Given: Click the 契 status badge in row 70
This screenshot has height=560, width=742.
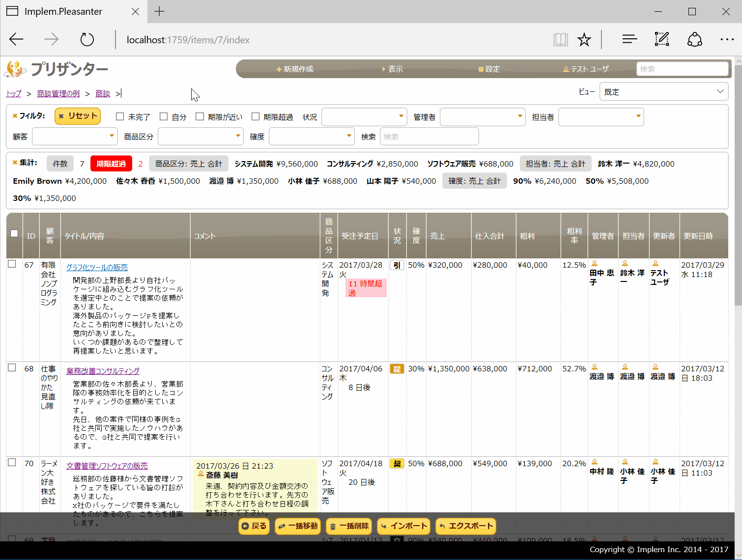Looking at the screenshot, I should point(397,464).
